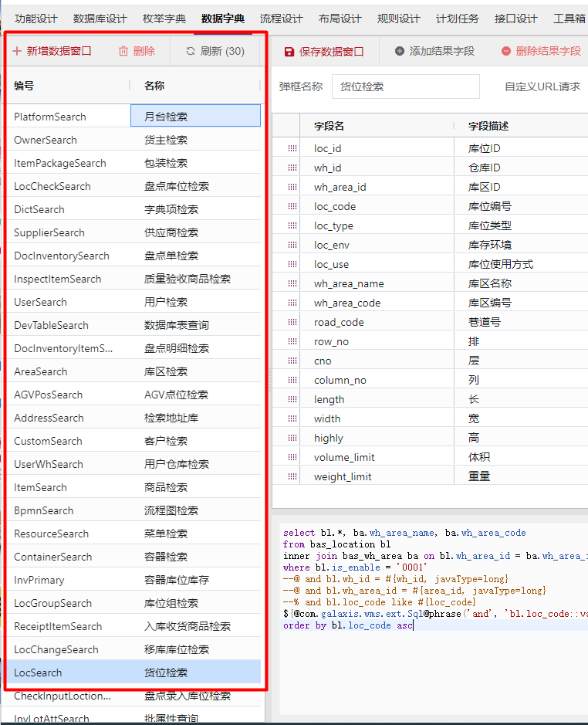Click the floppy disk icon for 保存数据窗口
Viewport: 588px width, 725px height.
pyautogui.click(x=289, y=51)
